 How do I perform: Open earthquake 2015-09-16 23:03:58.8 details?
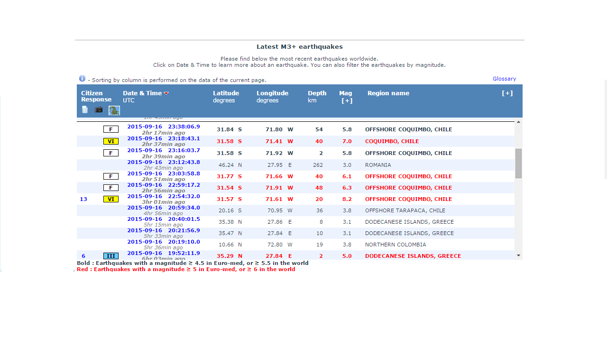(x=164, y=173)
